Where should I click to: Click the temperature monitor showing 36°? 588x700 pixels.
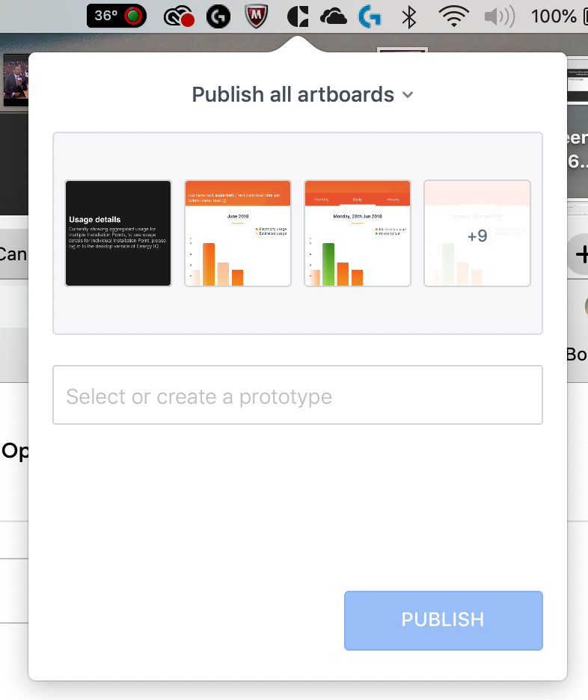[117, 16]
